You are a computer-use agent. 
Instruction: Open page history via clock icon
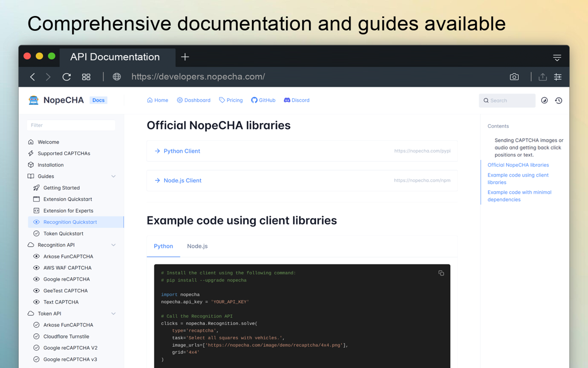[x=559, y=100]
